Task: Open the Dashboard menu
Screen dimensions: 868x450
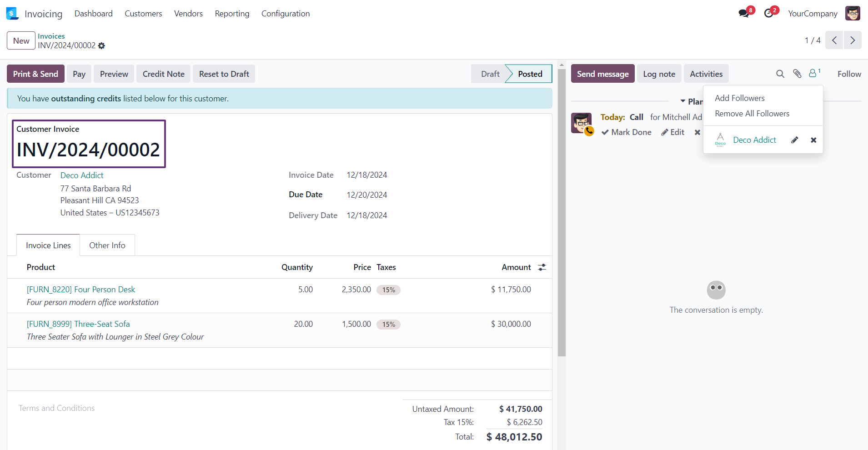Action: click(x=94, y=14)
